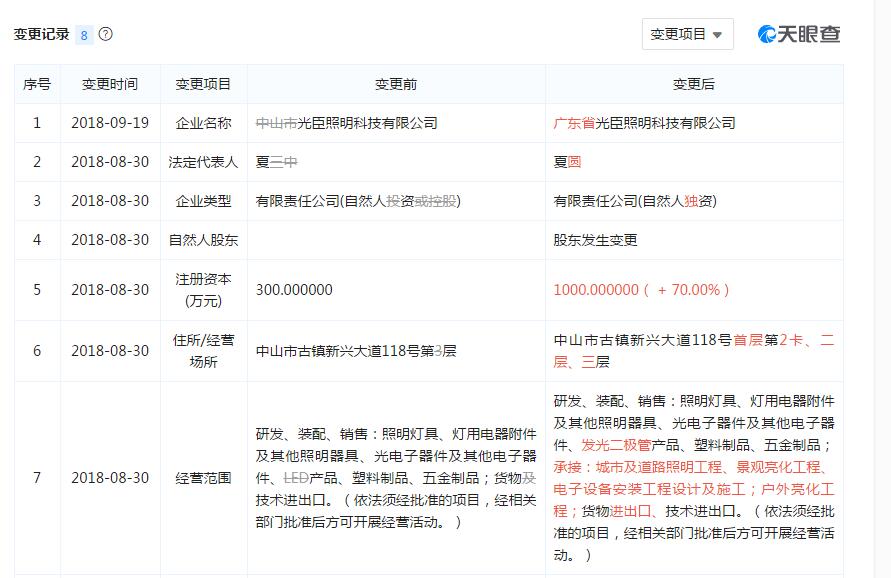The width and height of the screenshot is (891, 578).
Task: Select the 企业名称 change item cell
Action: click(203, 123)
